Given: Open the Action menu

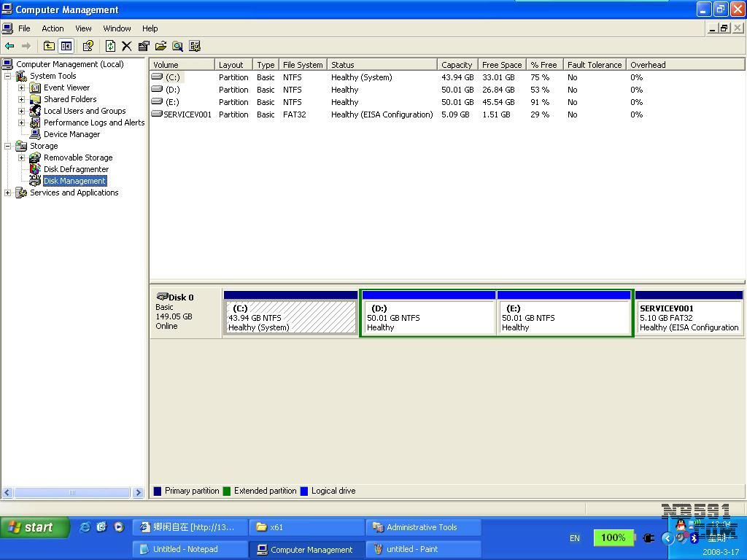Looking at the screenshot, I should [53, 28].
